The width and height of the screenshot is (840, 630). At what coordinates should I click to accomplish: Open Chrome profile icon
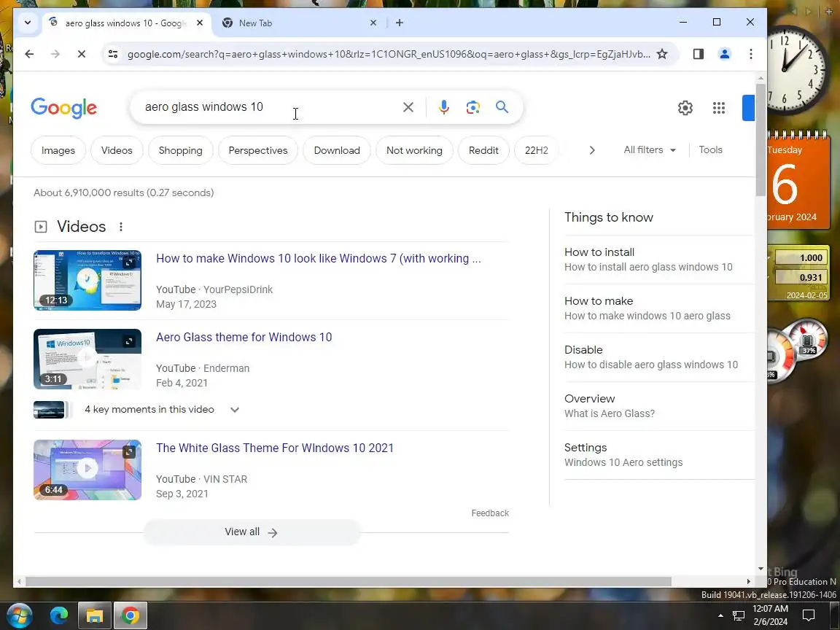pyautogui.click(x=724, y=54)
